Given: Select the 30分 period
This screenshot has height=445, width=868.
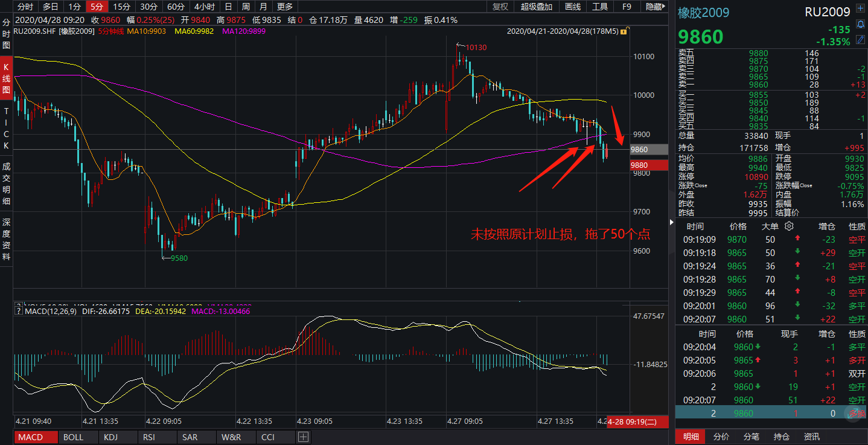Looking at the screenshot, I should click(x=148, y=7).
